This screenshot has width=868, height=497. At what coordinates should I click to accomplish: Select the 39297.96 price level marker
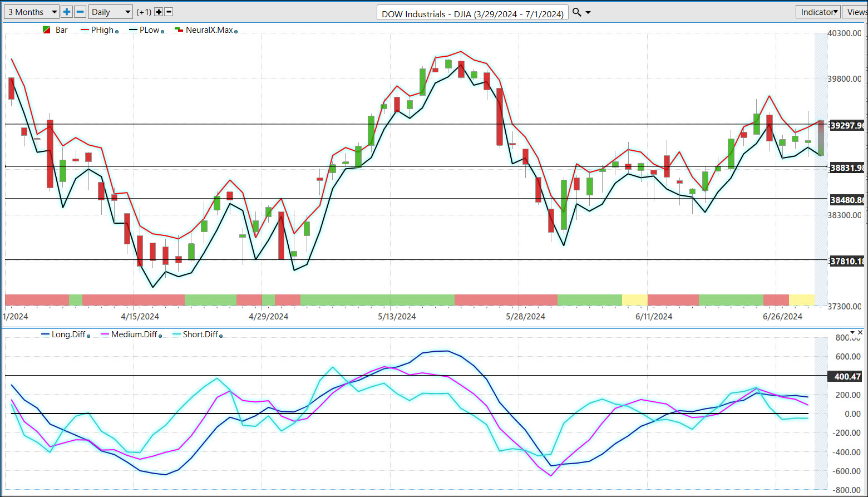coord(846,125)
